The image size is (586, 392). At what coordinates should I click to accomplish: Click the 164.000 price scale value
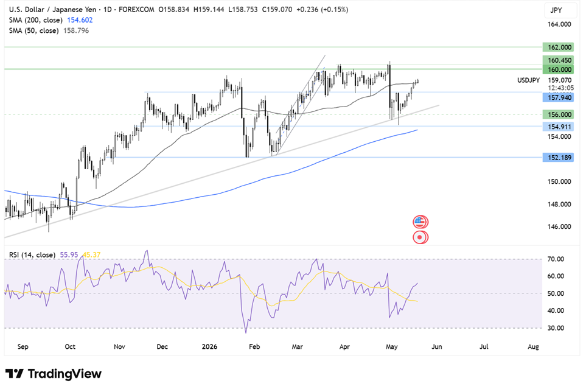click(x=559, y=24)
